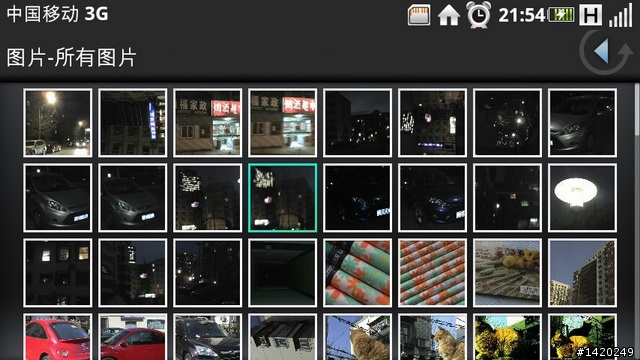Screen dimensions: 640x360
Task: Open the close-up floral rolls photo
Action: [x=358, y=273]
